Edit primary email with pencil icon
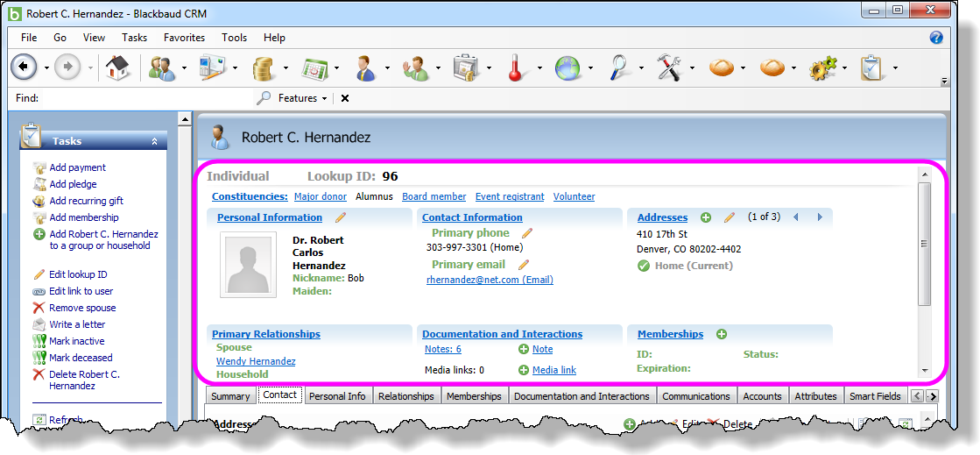The width and height of the screenshot is (980, 455). point(524,264)
